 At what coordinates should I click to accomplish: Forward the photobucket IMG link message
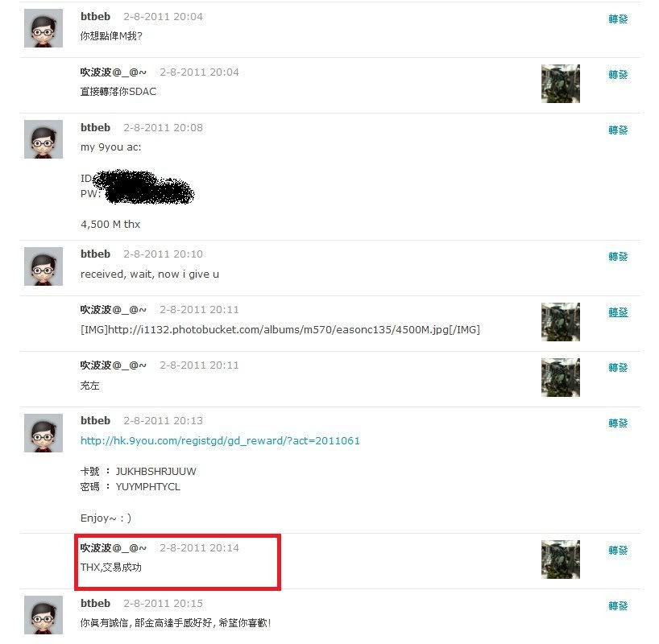coord(618,312)
